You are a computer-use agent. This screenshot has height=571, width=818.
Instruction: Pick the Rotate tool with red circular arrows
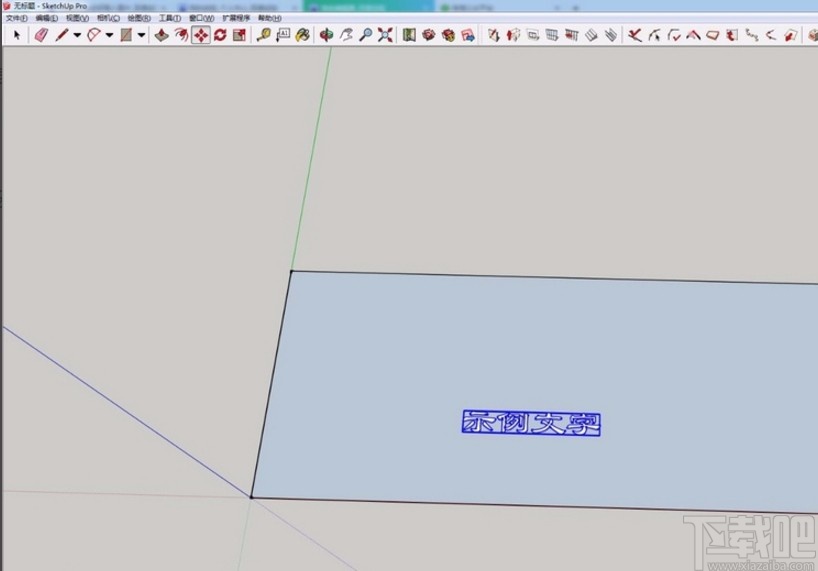click(x=220, y=35)
